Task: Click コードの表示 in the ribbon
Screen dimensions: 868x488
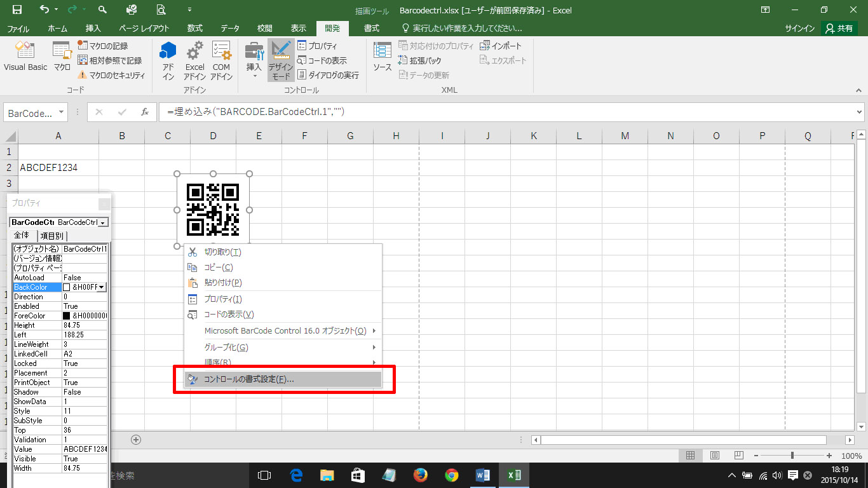Action: point(322,60)
